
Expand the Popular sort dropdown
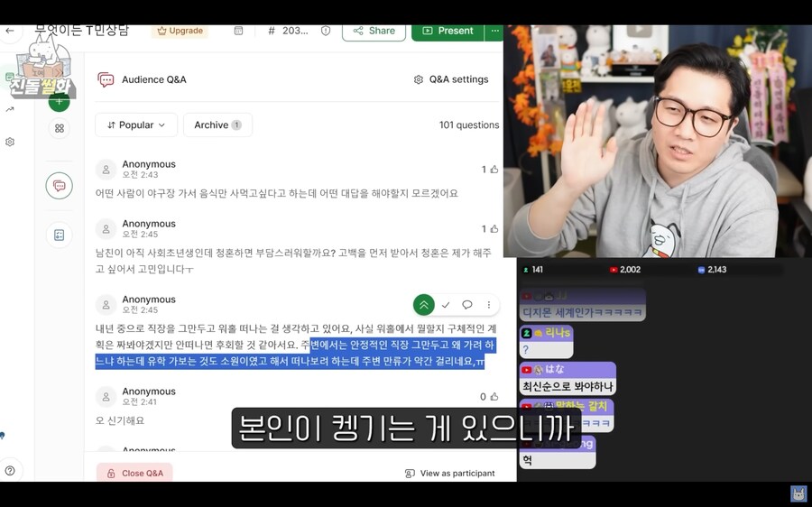(x=136, y=124)
